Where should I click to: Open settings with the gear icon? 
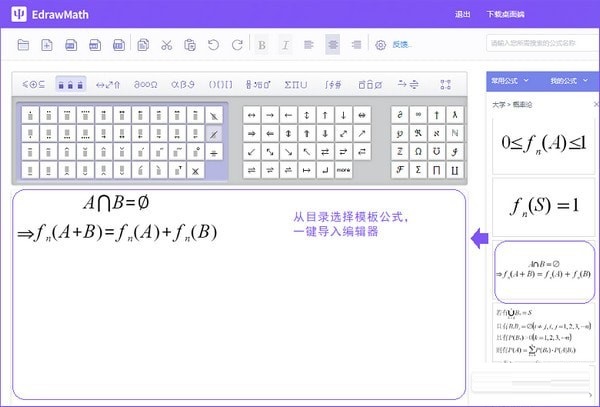380,44
